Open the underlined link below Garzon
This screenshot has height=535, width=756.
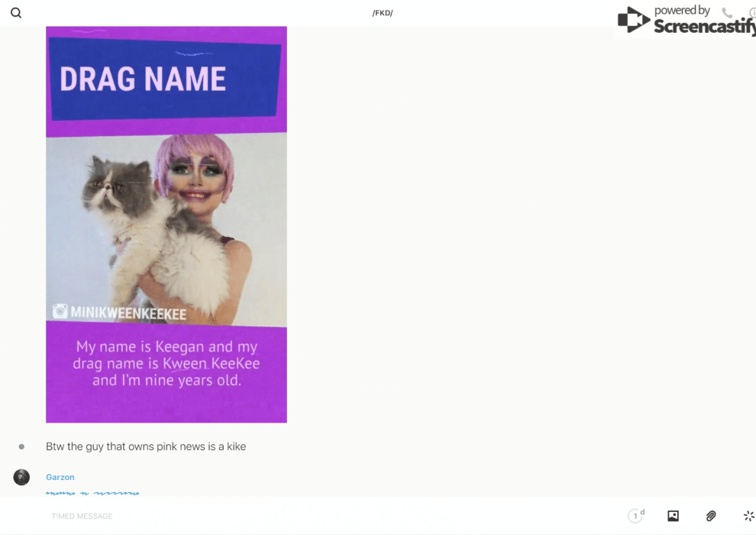pyautogui.click(x=92, y=493)
